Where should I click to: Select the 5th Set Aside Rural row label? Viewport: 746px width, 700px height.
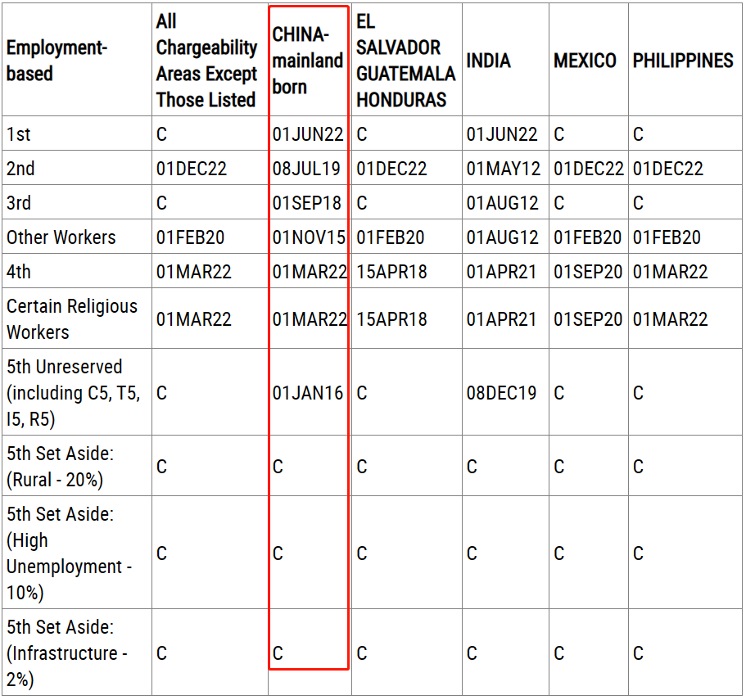pos(60,467)
